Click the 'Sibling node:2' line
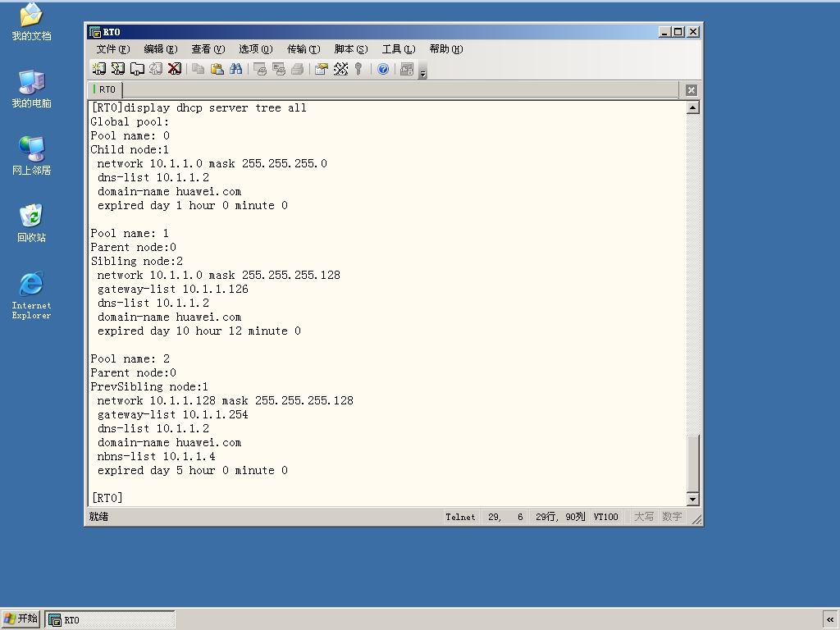Viewport: 840px width, 630px height. pyautogui.click(x=137, y=262)
